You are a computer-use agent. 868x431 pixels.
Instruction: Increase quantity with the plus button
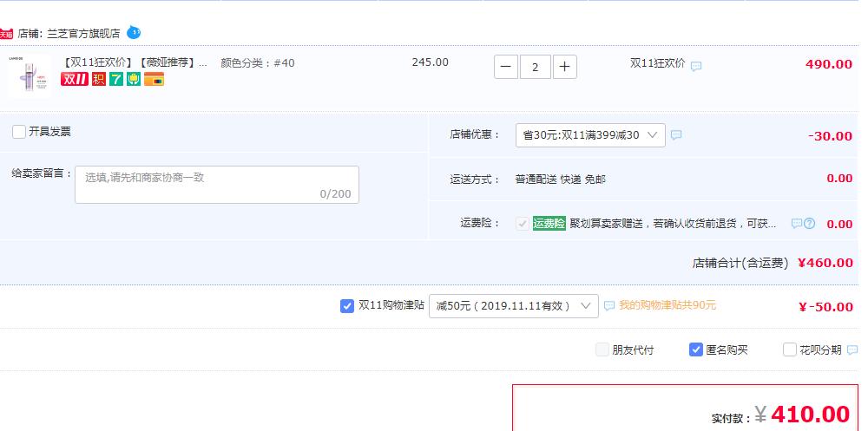point(565,67)
